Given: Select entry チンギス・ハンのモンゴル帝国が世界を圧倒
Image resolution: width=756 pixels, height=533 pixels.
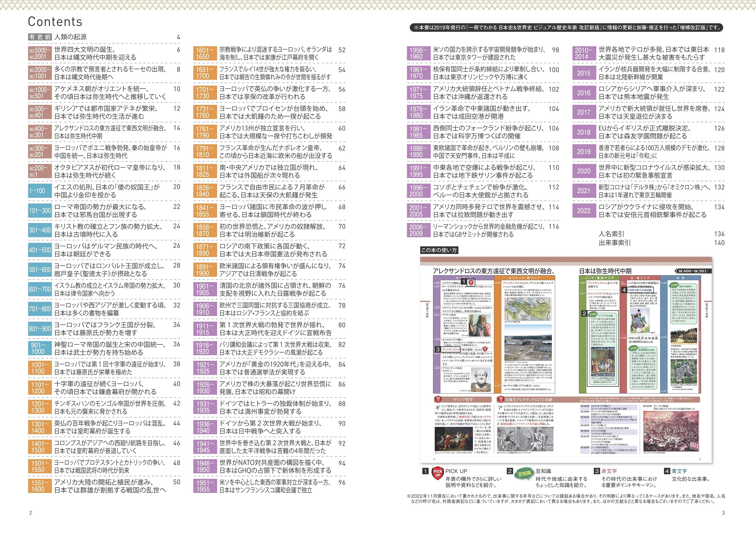Looking at the screenshot, I should pos(111,407).
